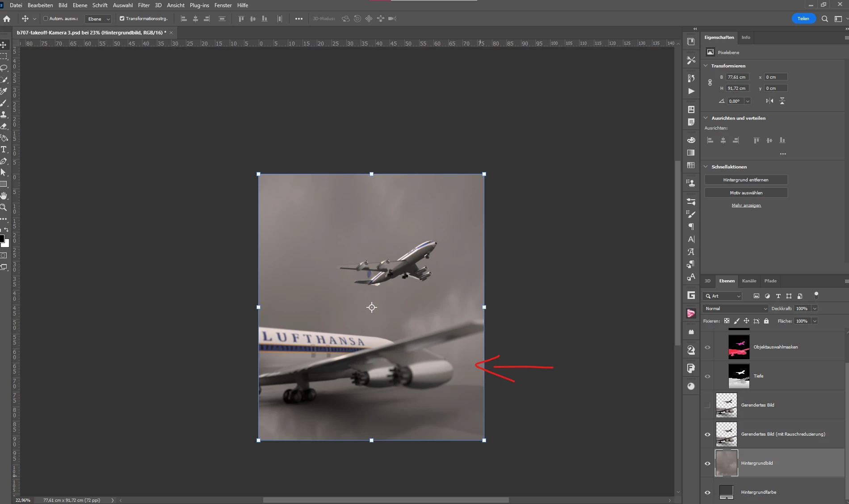This screenshot has width=849, height=504.
Task: Hide the Hintergrundbild layer
Action: [x=707, y=463]
